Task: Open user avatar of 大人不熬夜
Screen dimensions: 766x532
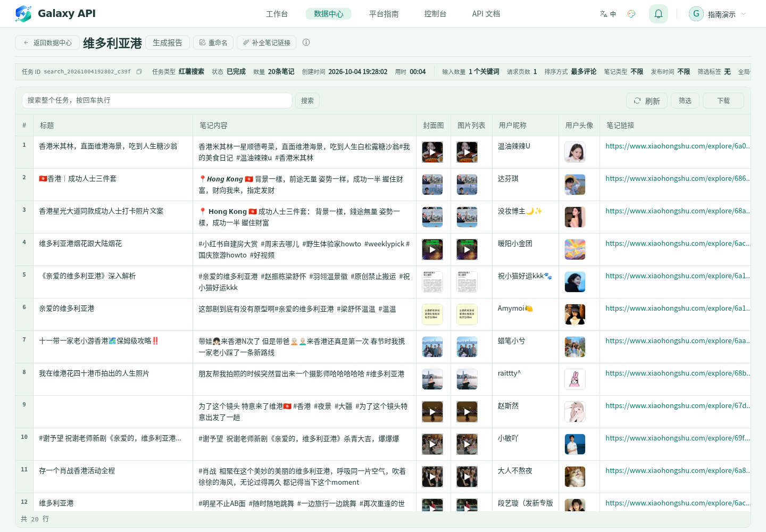Action: pyautogui.click(x=575, y=477)
